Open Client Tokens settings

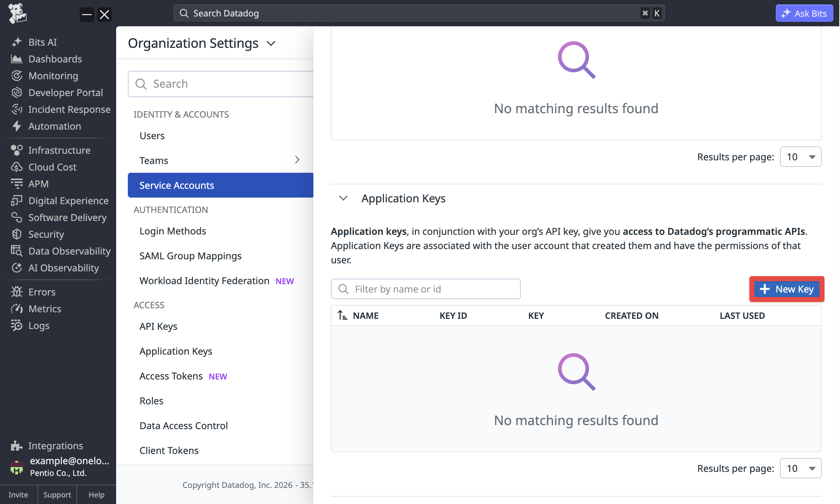click(169, 450)
